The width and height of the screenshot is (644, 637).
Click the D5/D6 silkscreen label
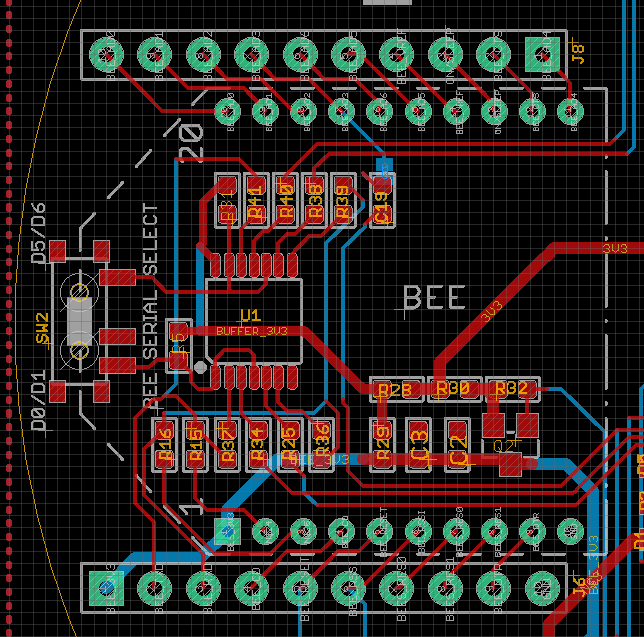tap(39, 233)
